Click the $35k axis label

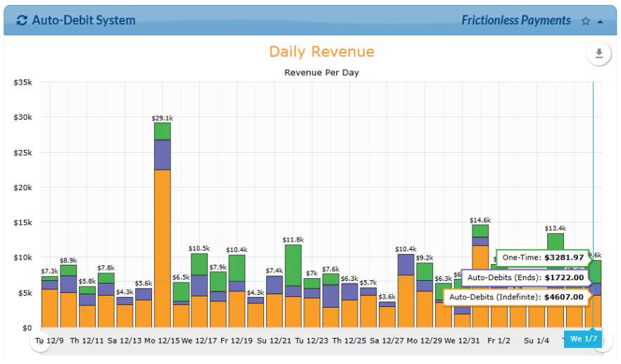[x=23, y=82]
